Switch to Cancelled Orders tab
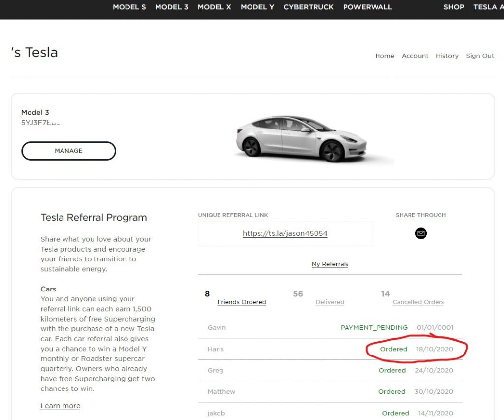This screenshot has height=420, width=504. tap(418, 302)
